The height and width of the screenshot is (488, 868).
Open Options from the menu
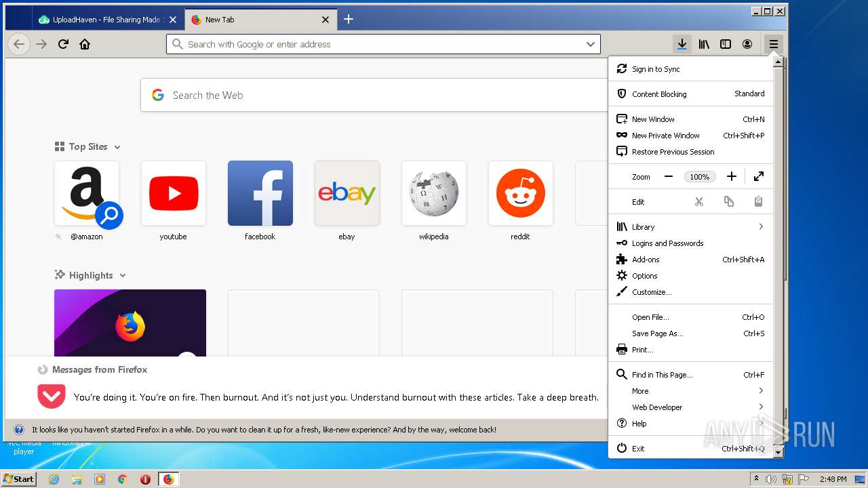[690, 276]
